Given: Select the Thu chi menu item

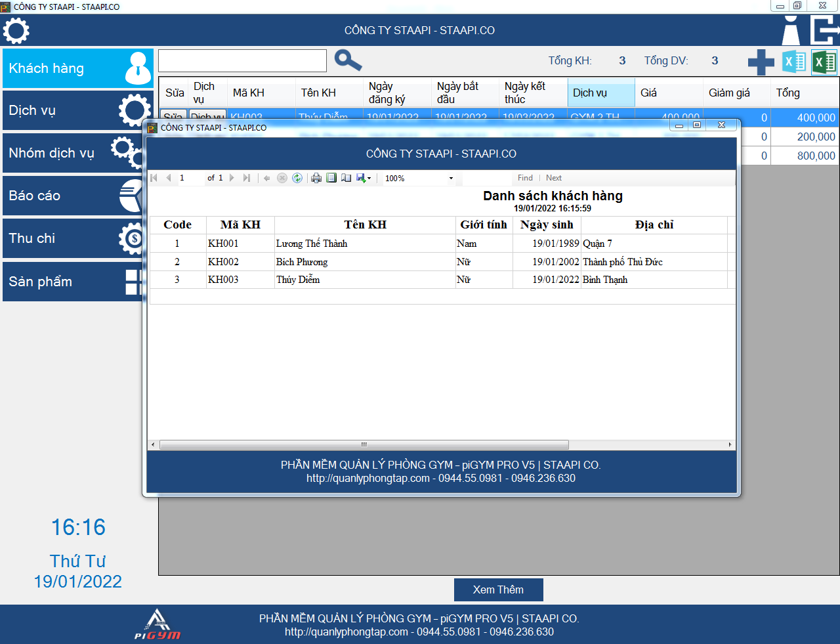Looking at the screenshot, I should point(73,238).
